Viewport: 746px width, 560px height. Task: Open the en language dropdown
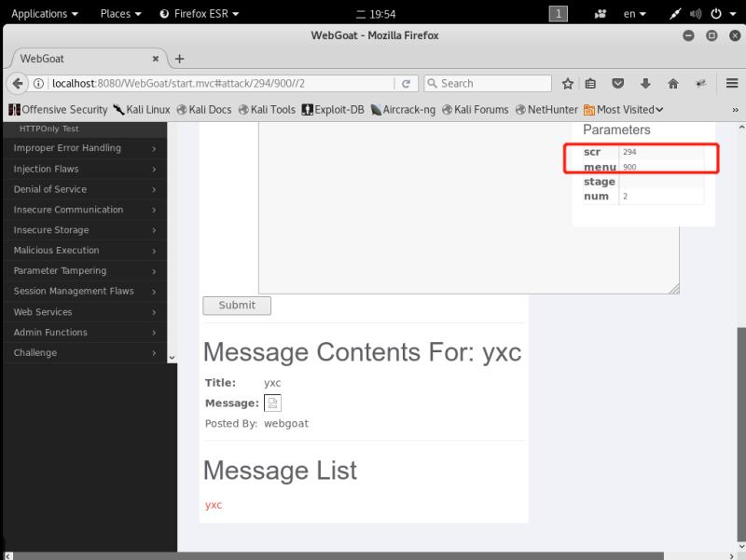coord(635,14)
